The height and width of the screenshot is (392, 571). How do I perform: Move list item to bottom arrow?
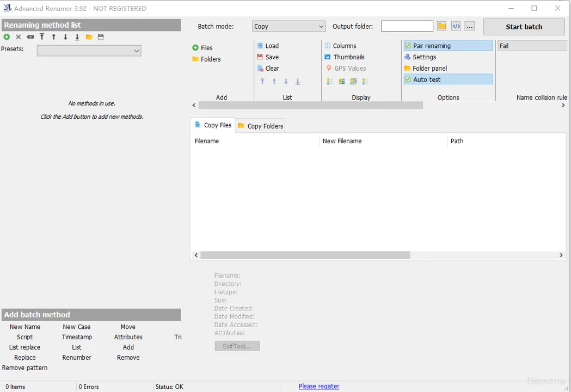(298, 82)
